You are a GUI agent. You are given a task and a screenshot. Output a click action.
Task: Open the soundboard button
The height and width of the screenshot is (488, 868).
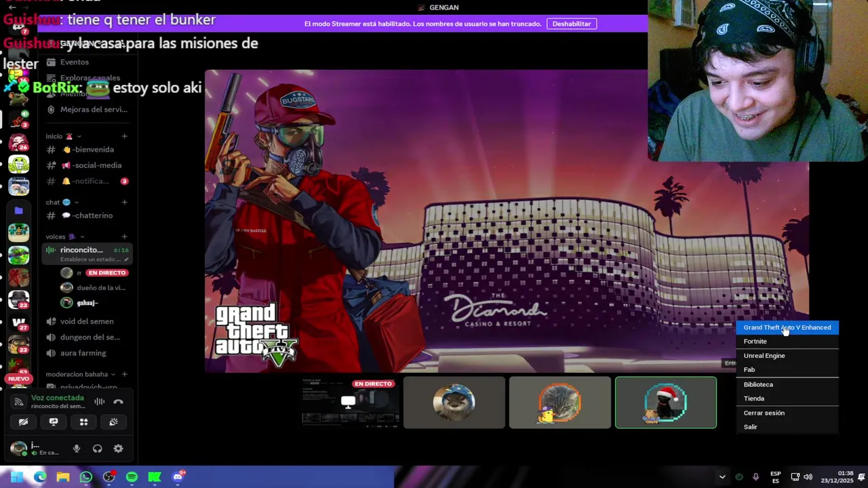[x=113, y=422]
